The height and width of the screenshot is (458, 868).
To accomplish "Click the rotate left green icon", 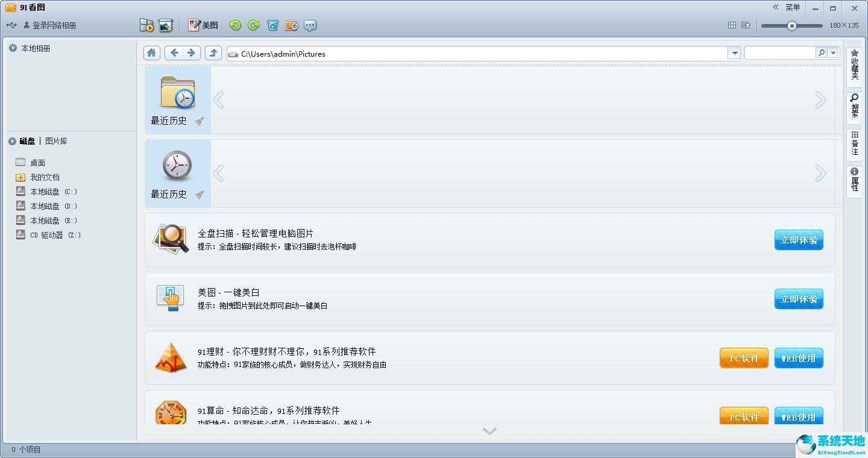I will pos(235,25).
